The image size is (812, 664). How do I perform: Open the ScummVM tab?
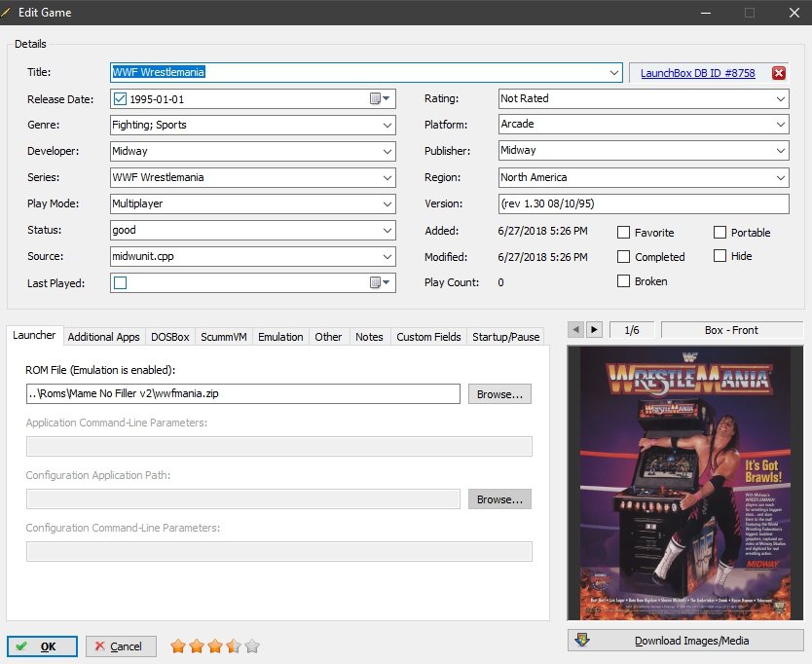pos(224,337)
